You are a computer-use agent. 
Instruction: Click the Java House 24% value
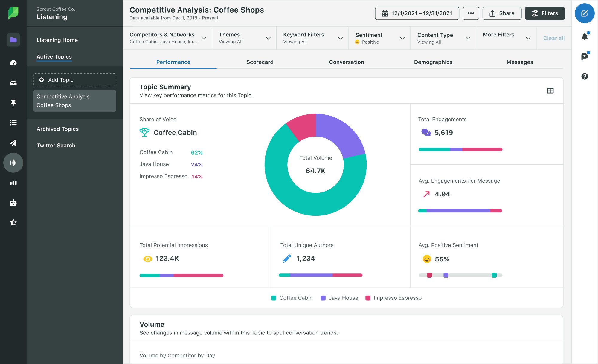click(x=197, y=164)
